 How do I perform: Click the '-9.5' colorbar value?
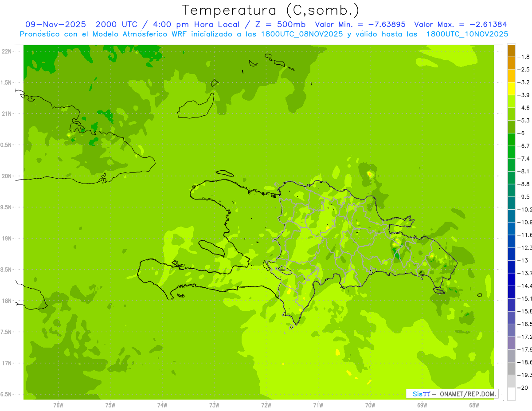524,197
